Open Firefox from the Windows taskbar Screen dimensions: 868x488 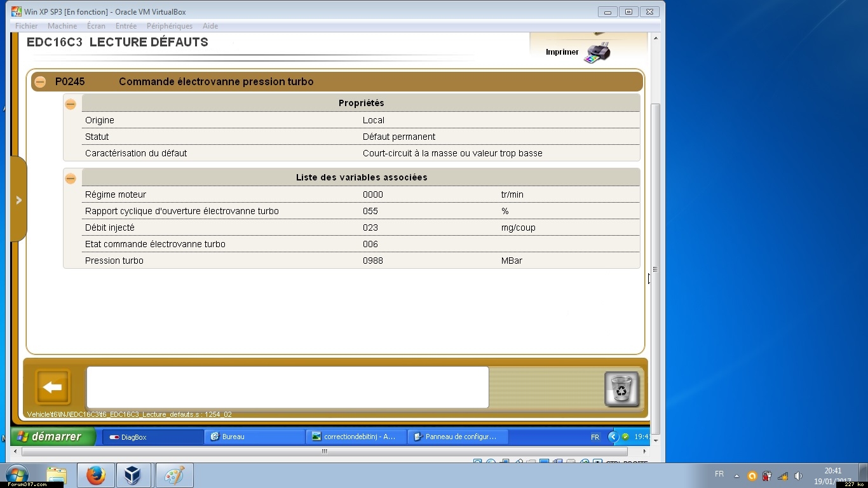pyautogui.click(x=96, y=475)
